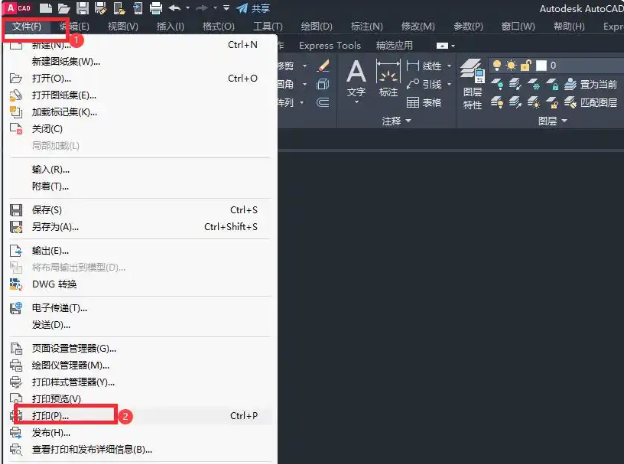Choose 保存(S) in the File menu
Image resolution: width=624 pixels, height=464 pixels.
139,210
